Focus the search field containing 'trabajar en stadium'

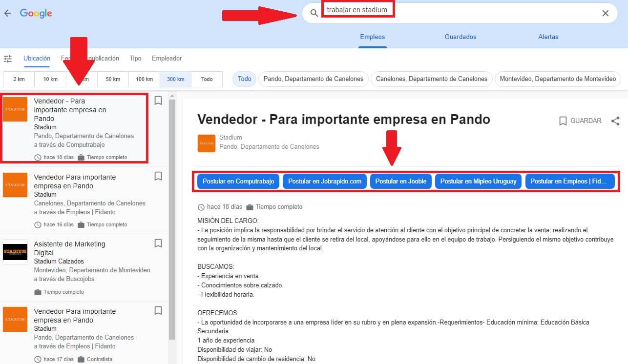pos(460,13)
